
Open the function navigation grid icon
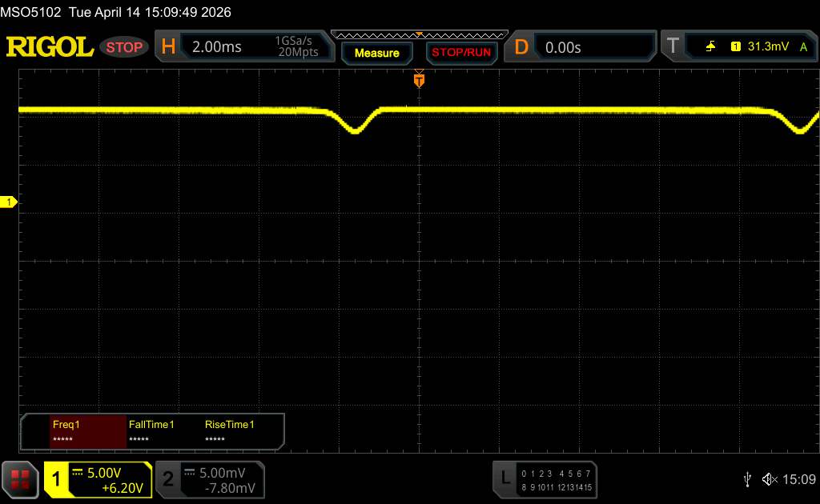click(20, 479)
